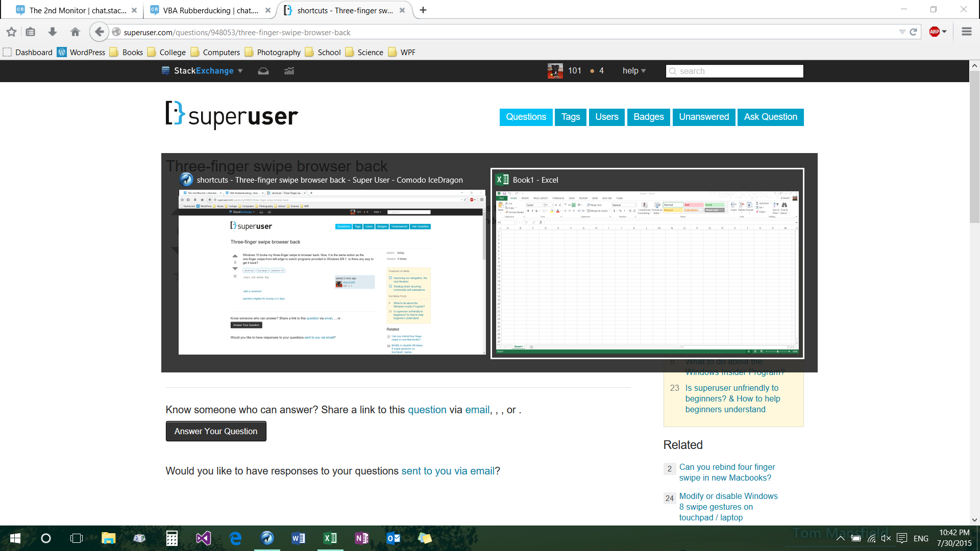Click the ENG language indicator in tray
The width and height of the screenshot is (980, 551).
click(x=921, y=538)
